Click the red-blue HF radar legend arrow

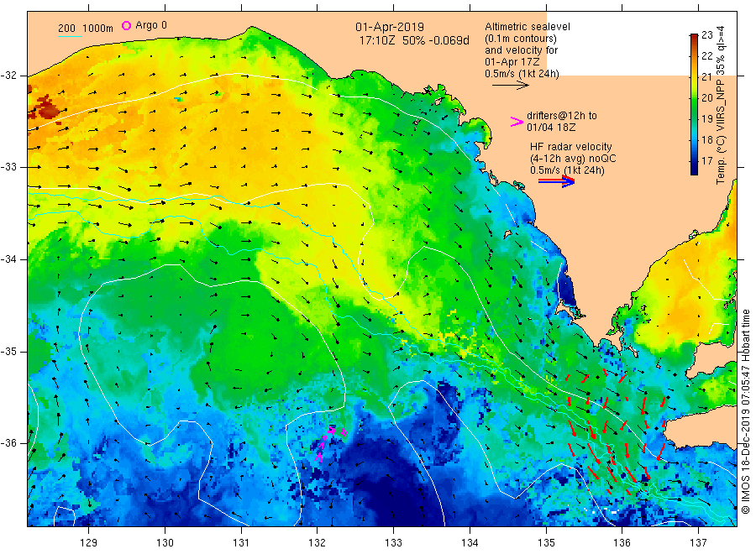click(556, 181)
